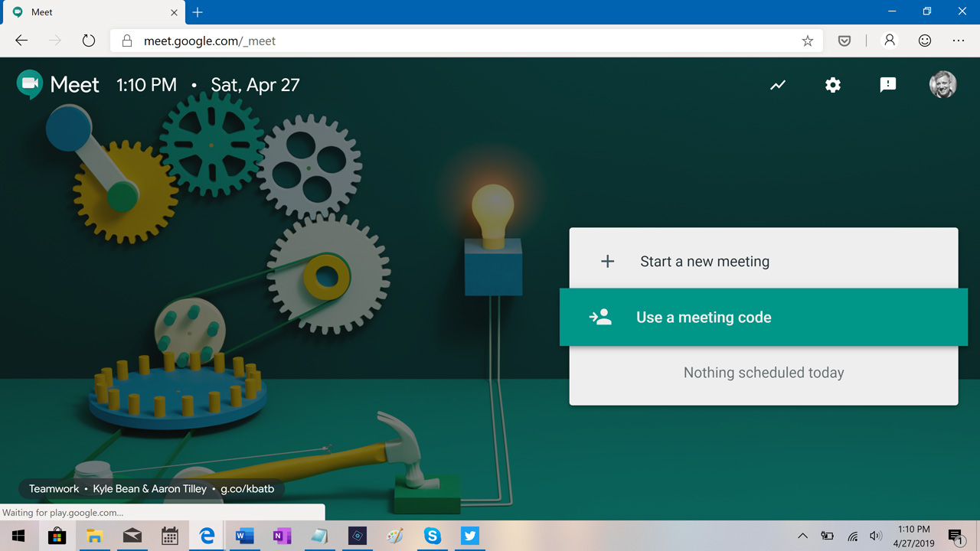
Task: Open the Windows Start menu
Action: pos(18,536)
